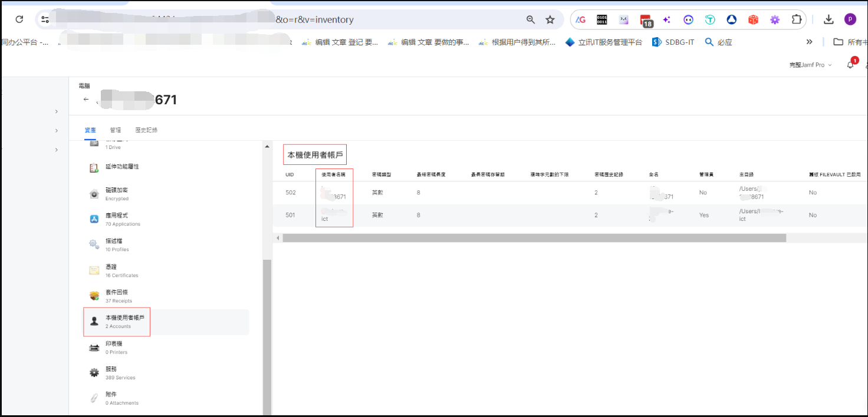Select the 服務 Services gear icon
This screenshot has height=417, width=868.
(x=94, y=372)
